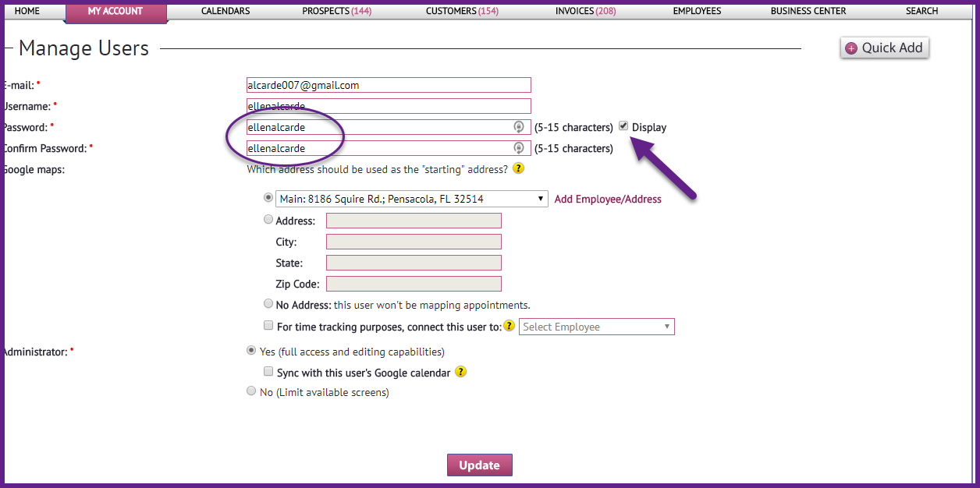Screen dimensions: 980x488
Task: Click the City text field
Action: (414, 242)
